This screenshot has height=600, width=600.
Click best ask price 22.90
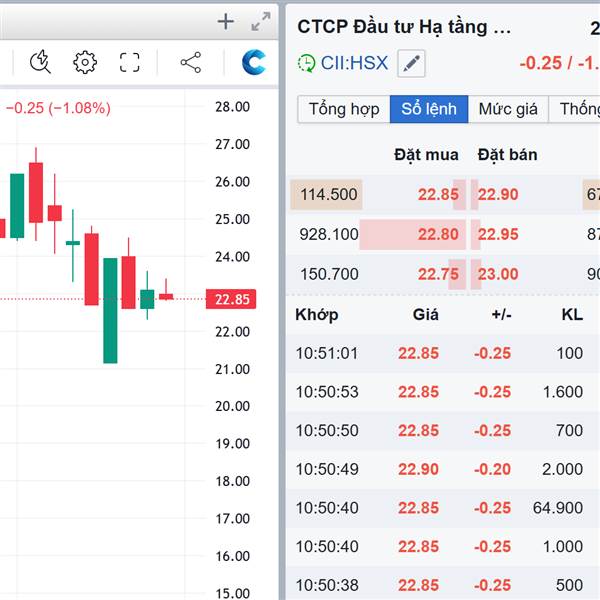[498, 194]
